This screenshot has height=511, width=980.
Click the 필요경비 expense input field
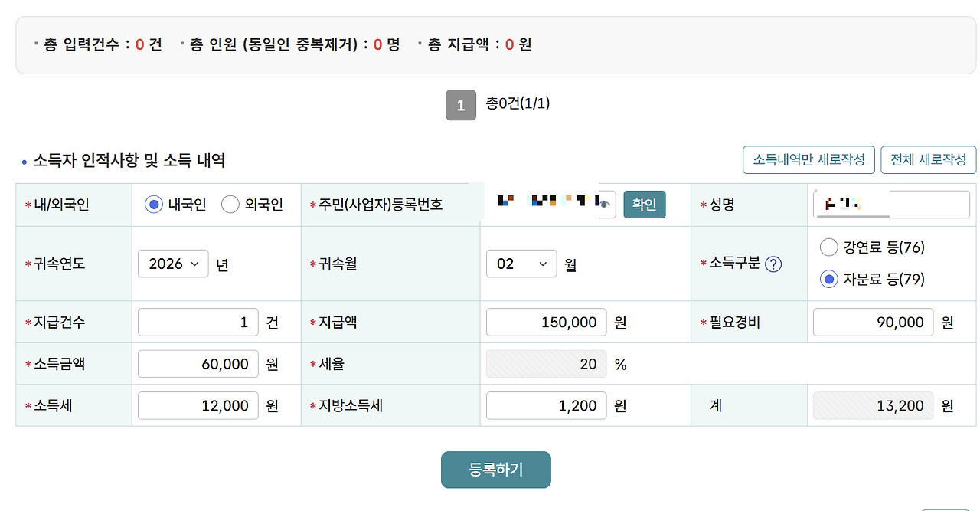(873, 323)
